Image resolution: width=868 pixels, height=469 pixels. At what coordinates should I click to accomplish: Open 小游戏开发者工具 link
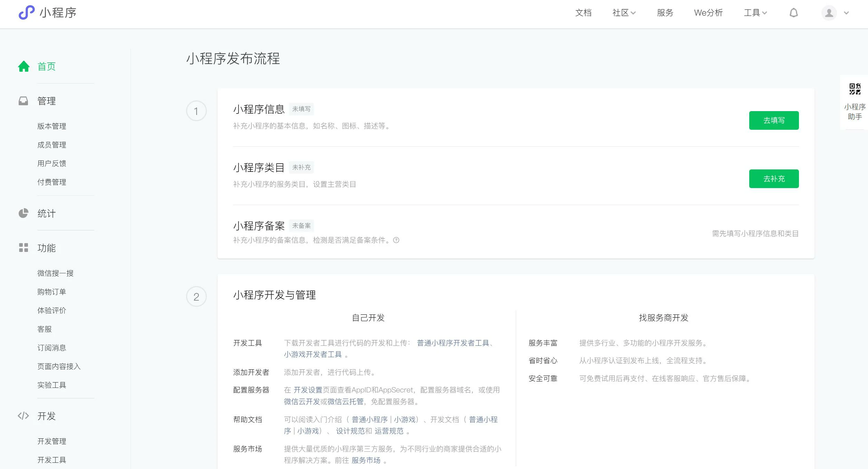point(313,354)
